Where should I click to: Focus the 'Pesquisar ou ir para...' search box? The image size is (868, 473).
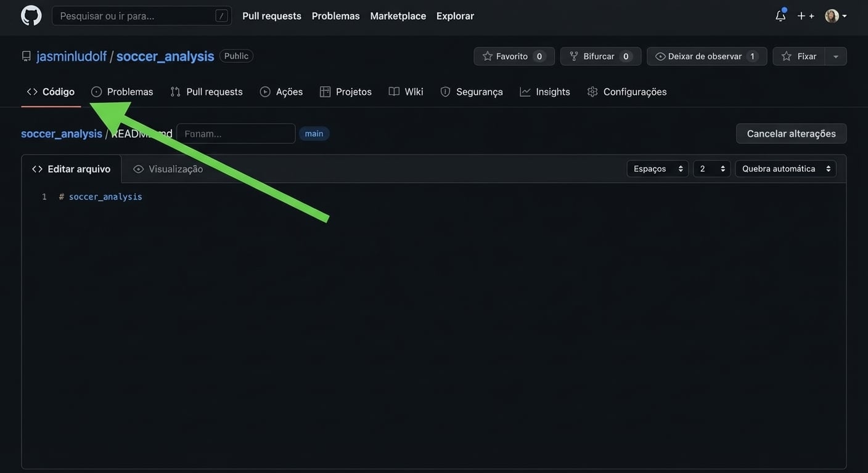coord(142,15)
